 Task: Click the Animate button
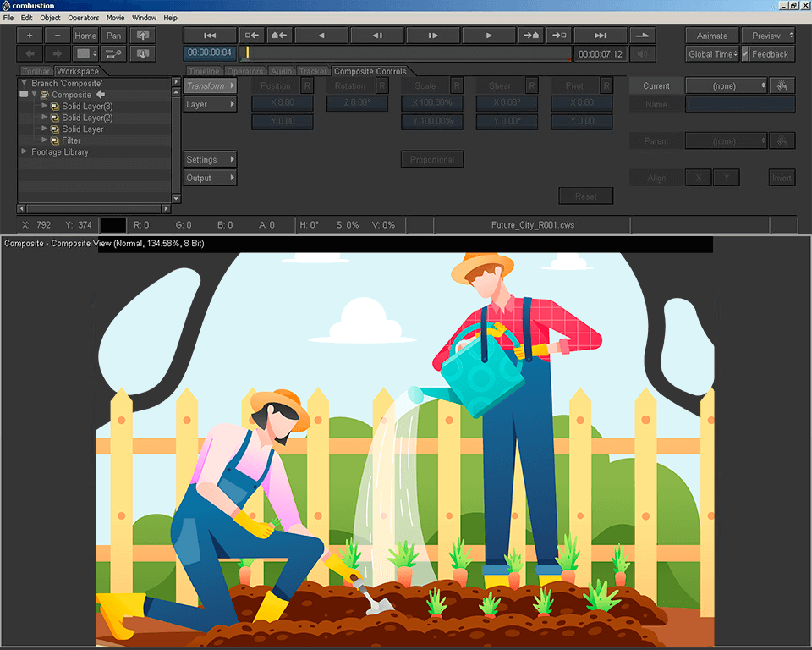[x=711, y=35]
